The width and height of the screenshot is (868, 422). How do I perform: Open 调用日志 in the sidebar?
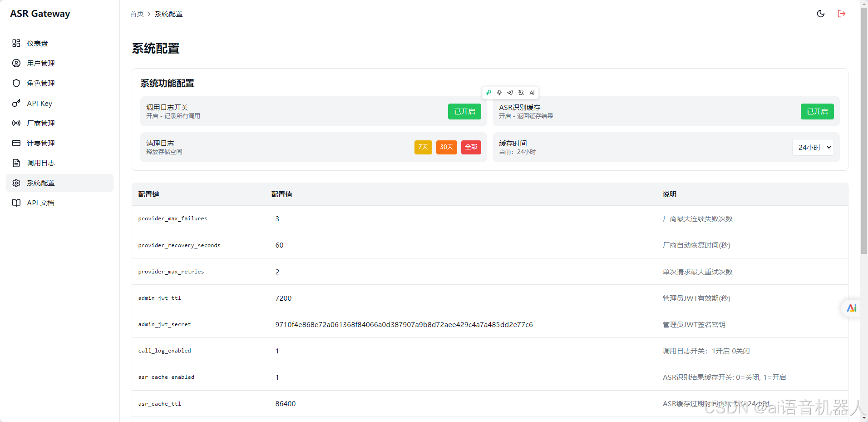tap(59, 163)
